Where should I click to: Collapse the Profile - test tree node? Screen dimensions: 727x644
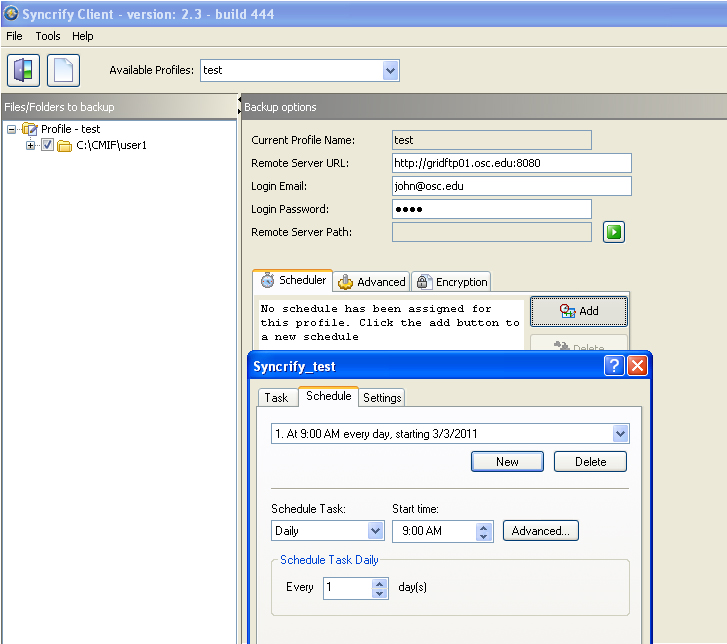tap(12, 129)
